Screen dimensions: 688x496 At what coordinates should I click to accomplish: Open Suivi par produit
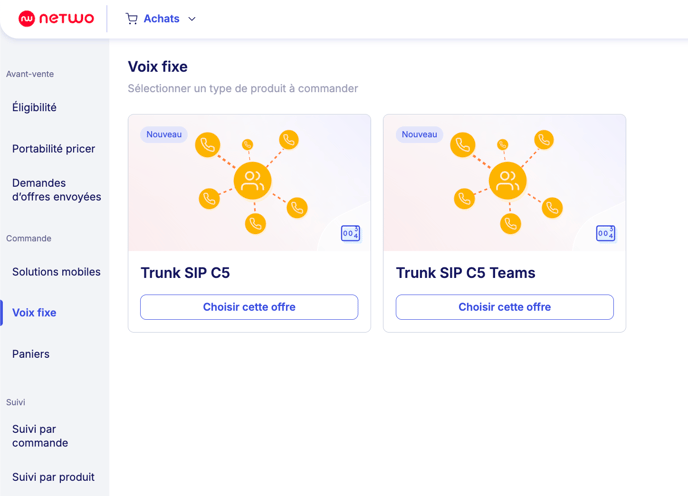[x=54, y=477]
